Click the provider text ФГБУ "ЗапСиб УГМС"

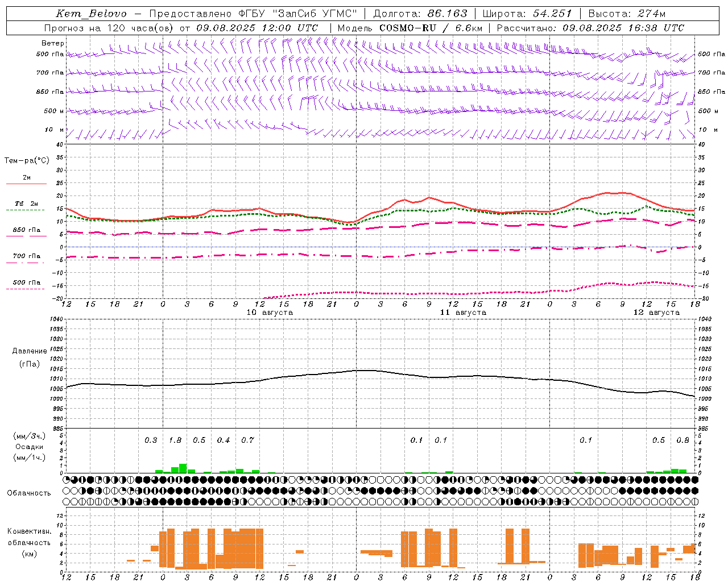pos(298,14)
